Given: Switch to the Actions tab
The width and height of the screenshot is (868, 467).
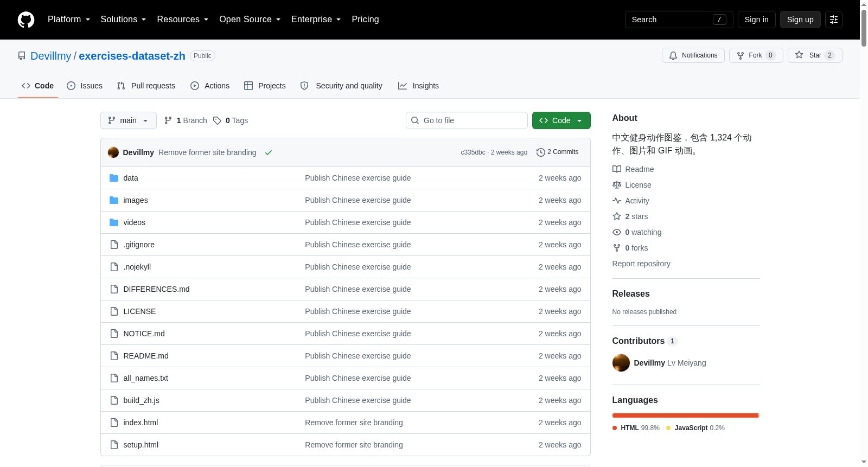Looking at the screenshot, I should coord(210,86).
